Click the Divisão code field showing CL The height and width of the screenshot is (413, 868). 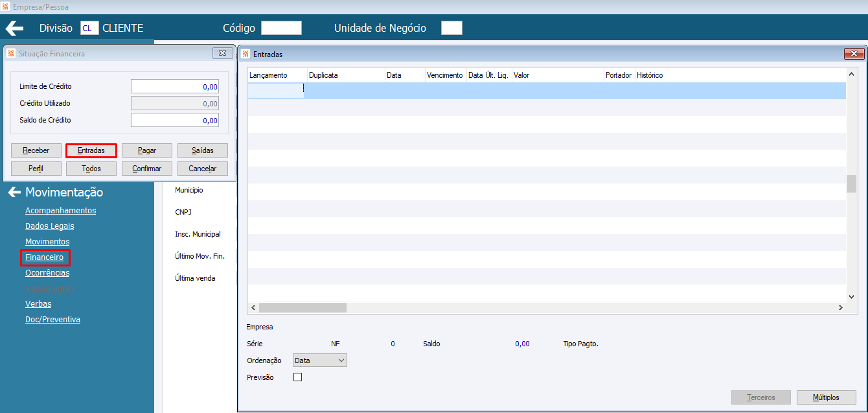(89, 28)
